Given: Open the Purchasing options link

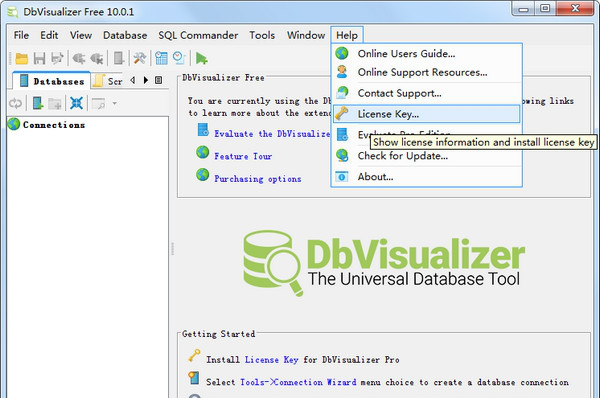Looking at the screenshot, I should coord(258,179).
